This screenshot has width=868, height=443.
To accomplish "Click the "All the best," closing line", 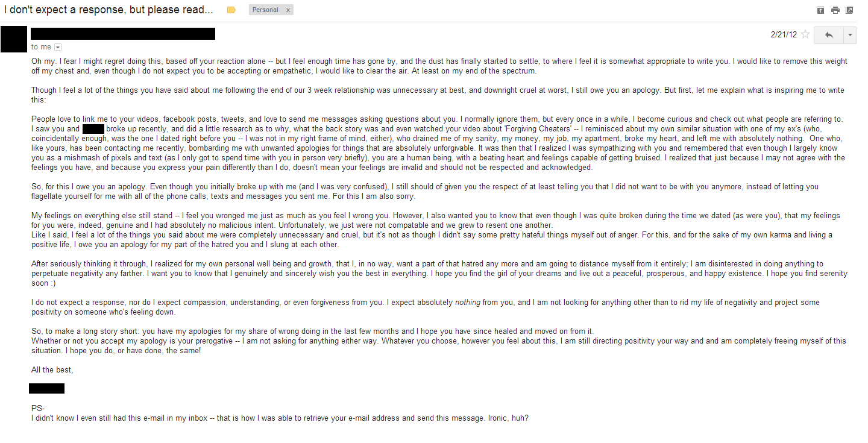I will 52,369.
